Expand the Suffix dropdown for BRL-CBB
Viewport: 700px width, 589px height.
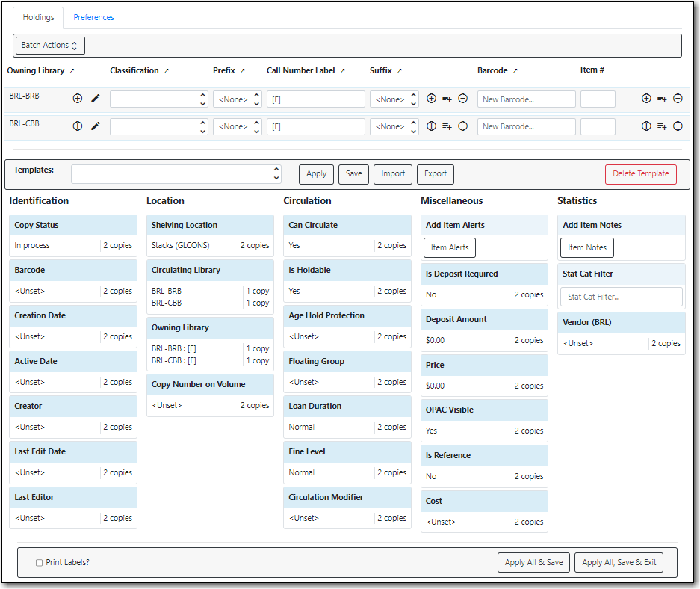coord(394,126)
